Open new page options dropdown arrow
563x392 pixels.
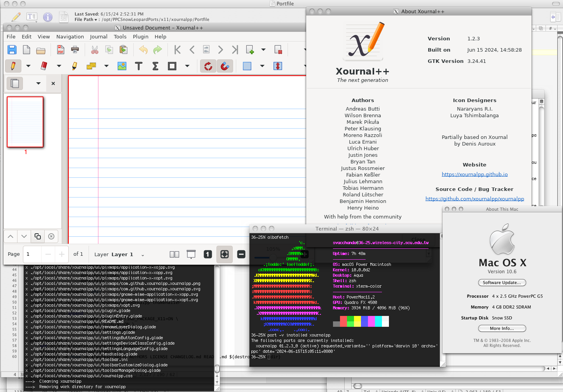pos(263,50)
